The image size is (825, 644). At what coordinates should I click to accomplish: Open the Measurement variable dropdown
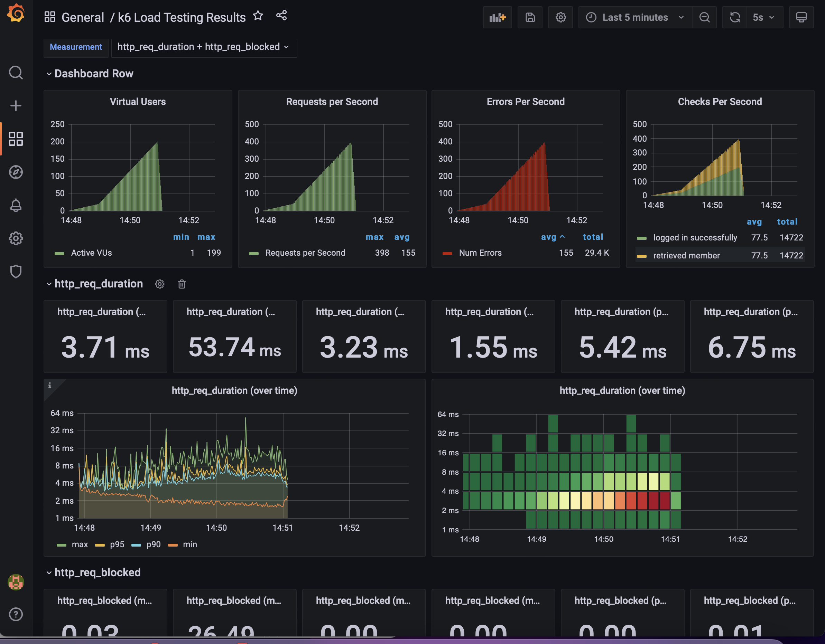204,47
